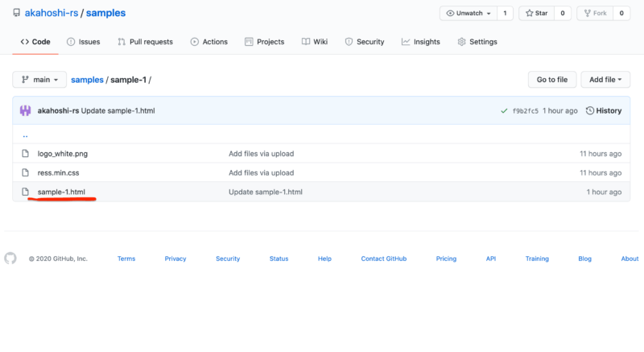Open commit hash f9b2fc5
Viewport: 644px width, 352px height.
point(526,111)
